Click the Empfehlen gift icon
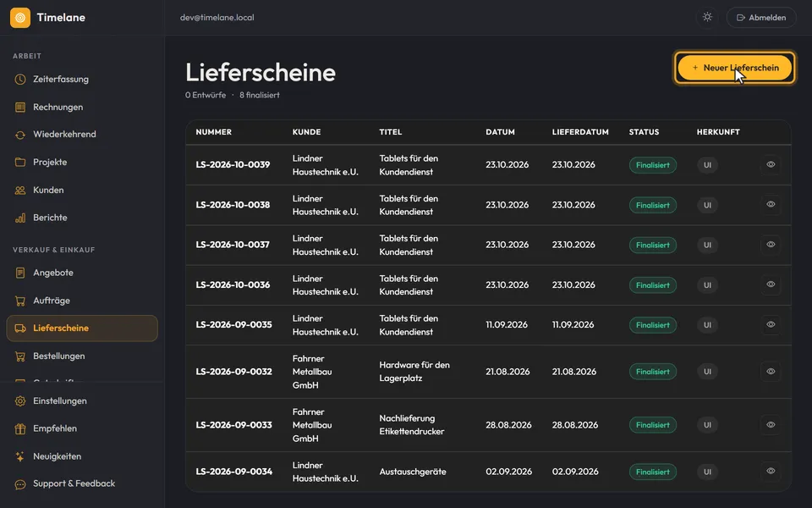The width and height of the screenshot is (812, 508). point(20,428)
